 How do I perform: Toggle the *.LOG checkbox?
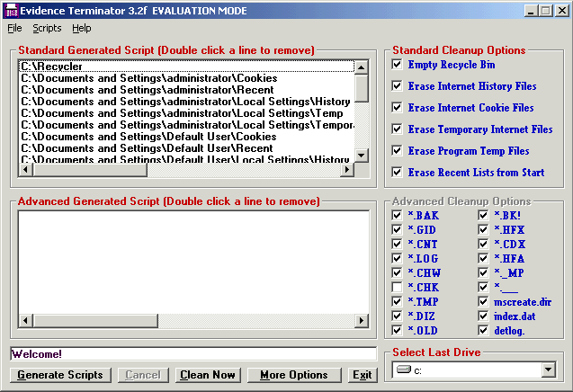[397, 258]
